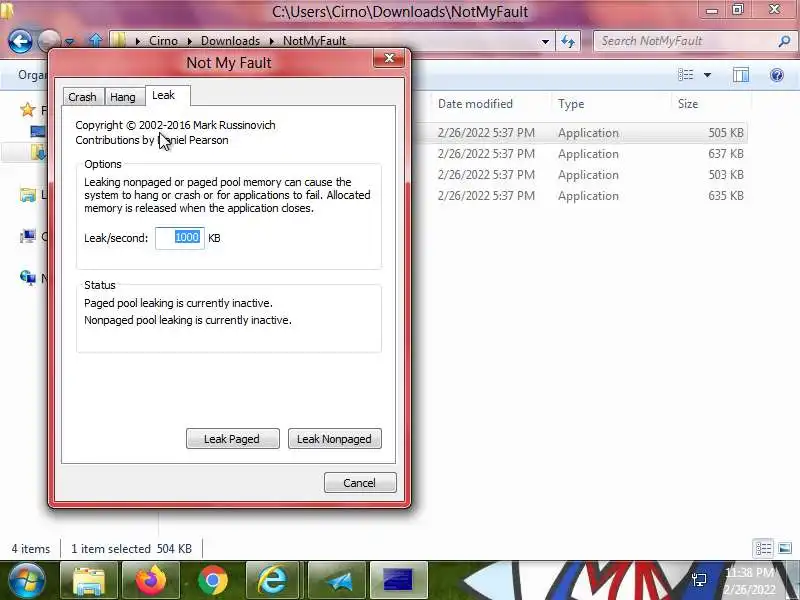Expand arrow after Cirno breadcrumb
800x600 pixels.
pos(189,41)
